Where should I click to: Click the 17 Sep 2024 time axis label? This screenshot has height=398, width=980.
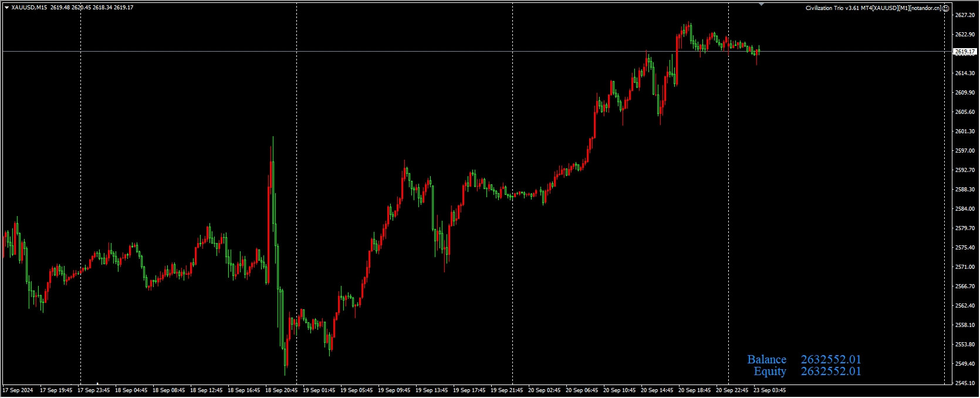click(16, 390)
